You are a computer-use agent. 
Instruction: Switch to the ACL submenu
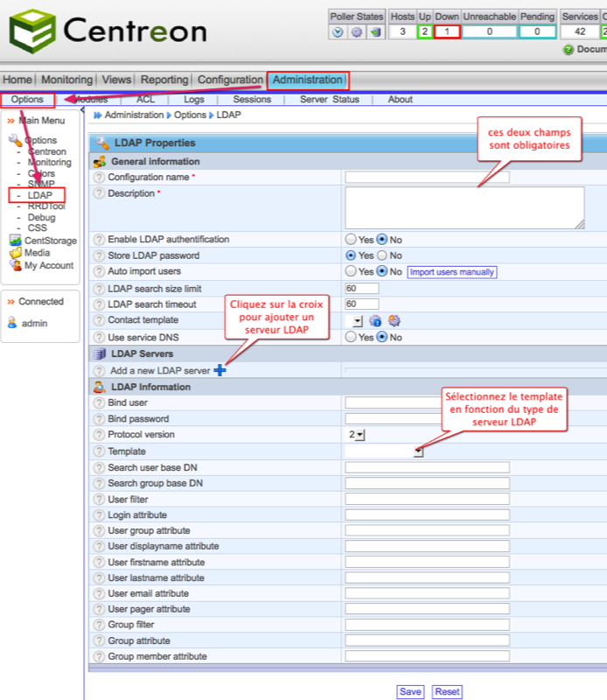[x=145, y=100]
